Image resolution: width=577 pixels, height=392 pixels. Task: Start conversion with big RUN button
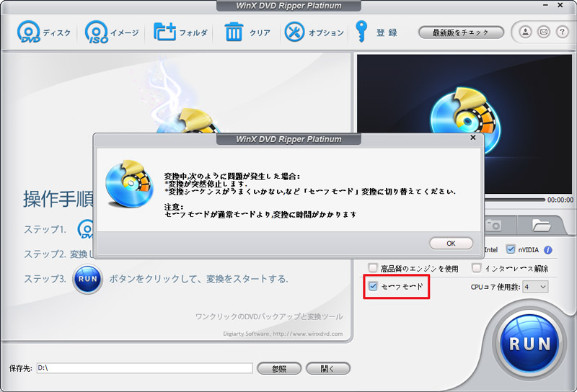coord(529,344)
